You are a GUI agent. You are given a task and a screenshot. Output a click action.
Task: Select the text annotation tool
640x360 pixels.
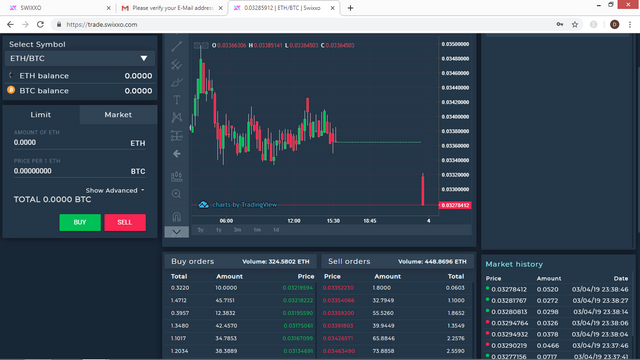tap(176, 100)
